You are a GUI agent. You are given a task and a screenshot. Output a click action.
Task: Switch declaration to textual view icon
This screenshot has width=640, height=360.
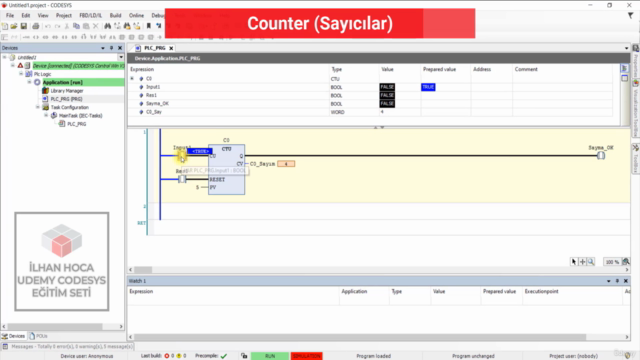point(624,69)
